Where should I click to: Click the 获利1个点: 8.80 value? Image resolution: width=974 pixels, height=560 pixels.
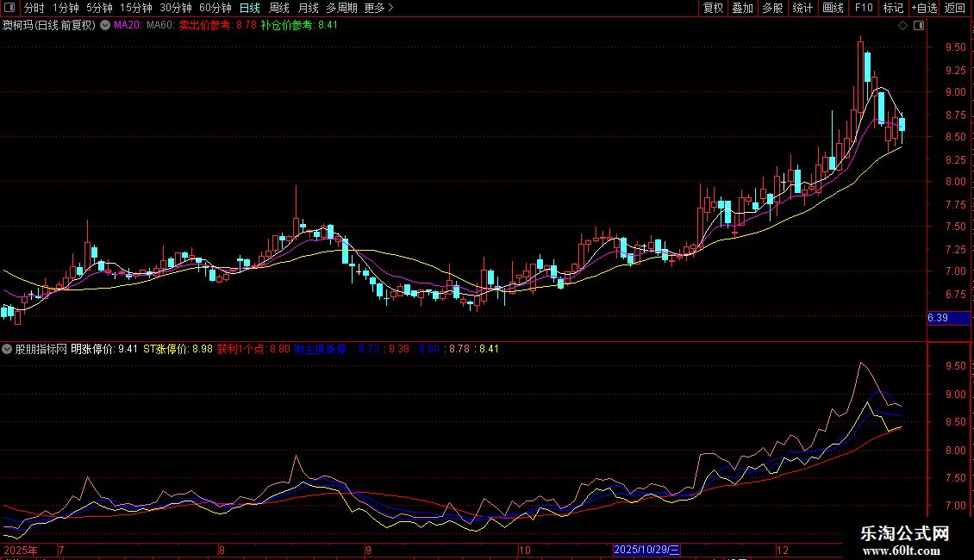click(x=253, y=349)
